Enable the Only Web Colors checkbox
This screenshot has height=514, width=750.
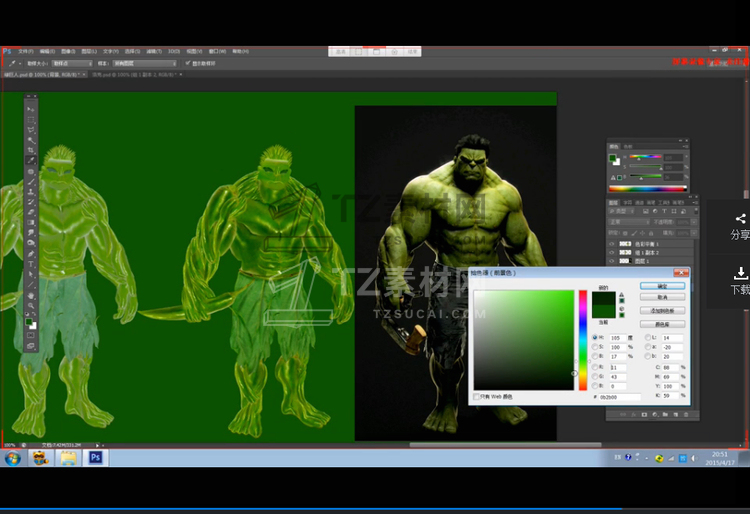(476, 397)
